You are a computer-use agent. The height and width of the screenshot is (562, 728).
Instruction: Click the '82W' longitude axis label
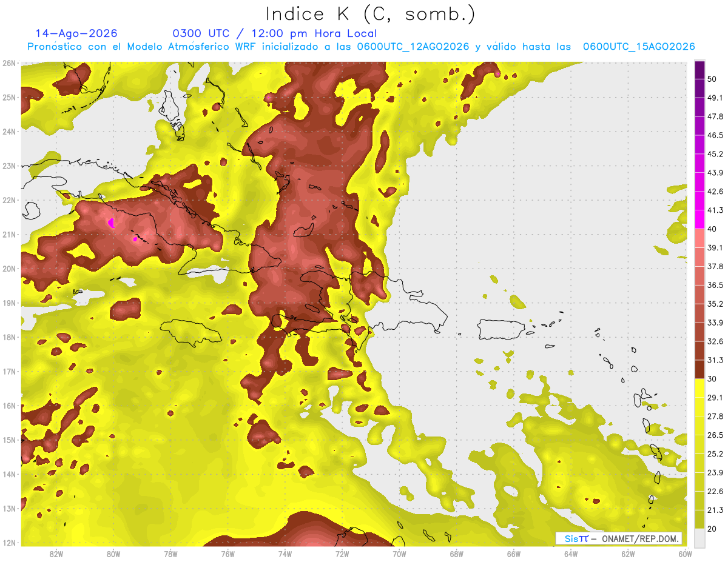click(x=56, y=554)
